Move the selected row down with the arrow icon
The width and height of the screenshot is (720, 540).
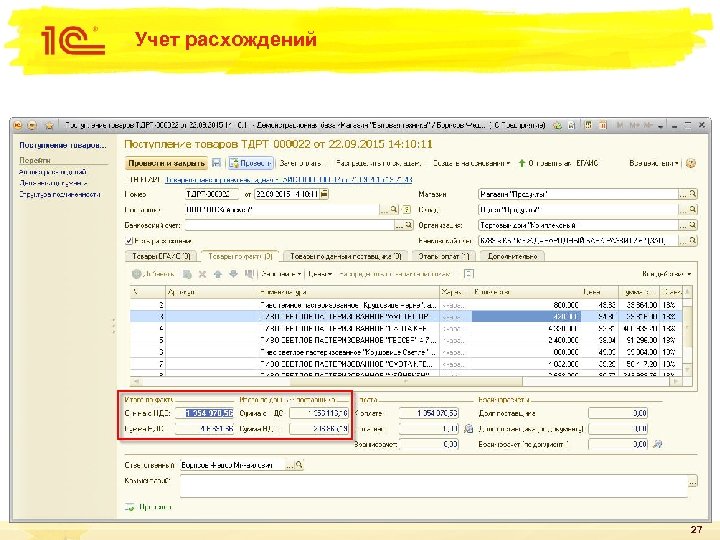pos(233,274)
